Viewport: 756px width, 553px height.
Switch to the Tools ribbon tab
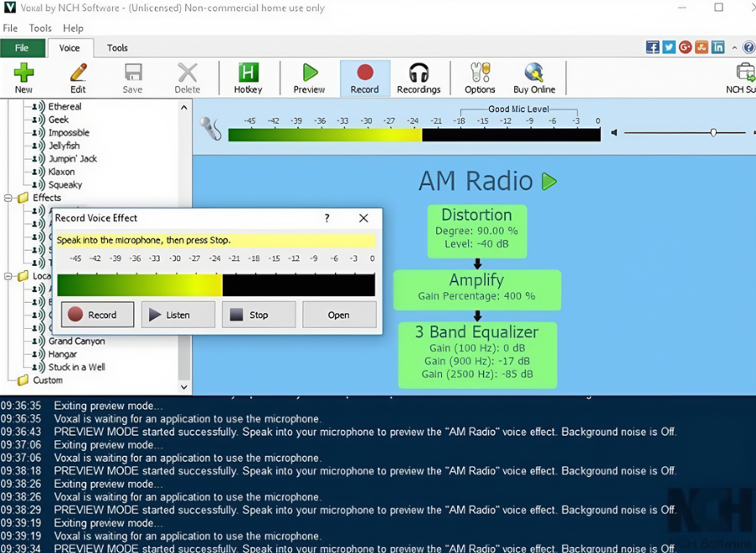click(x=117, y=48)
